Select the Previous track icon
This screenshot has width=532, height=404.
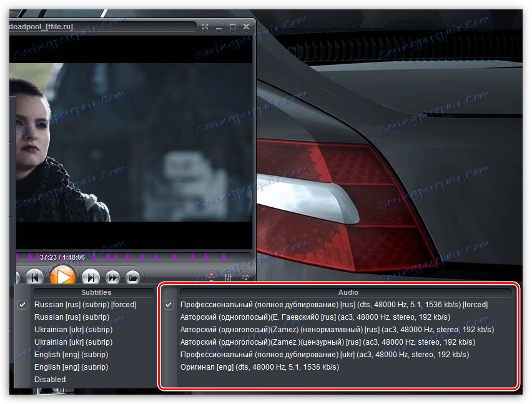tap(35, 277)
